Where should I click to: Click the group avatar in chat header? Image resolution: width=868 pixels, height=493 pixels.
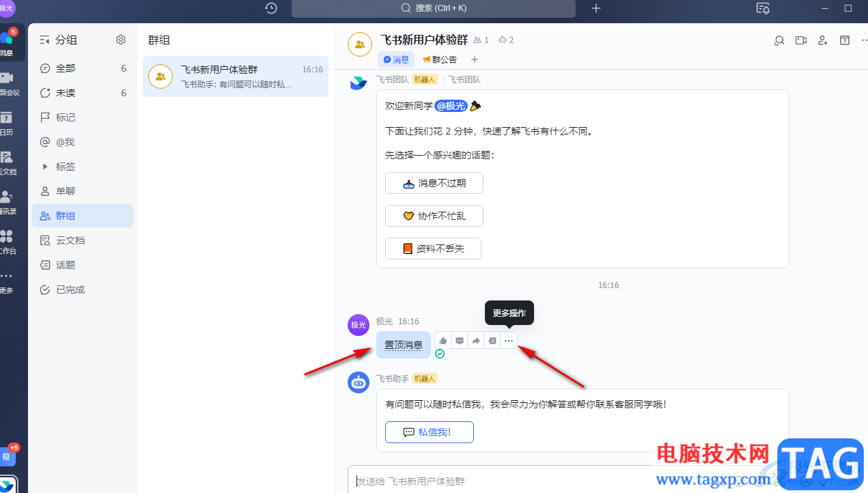360,44
